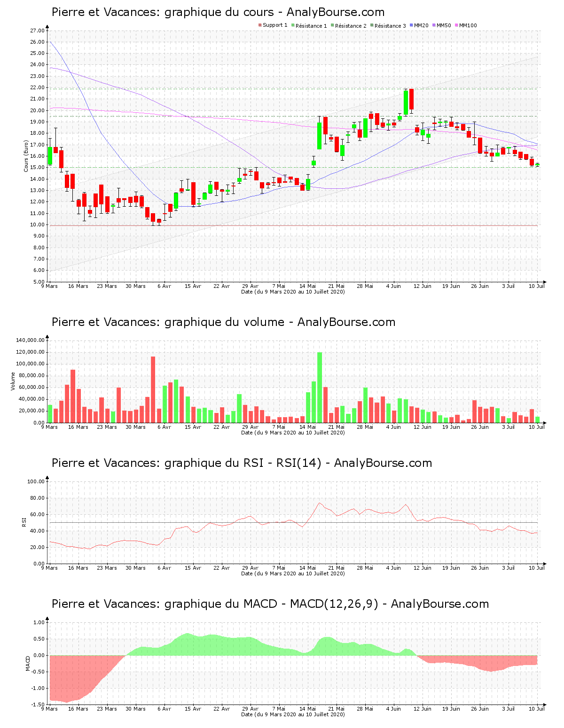This screenshot has height=728, width=564.
Task: Click the 'graphique du cours' chart title
Action: click(219, 12)
